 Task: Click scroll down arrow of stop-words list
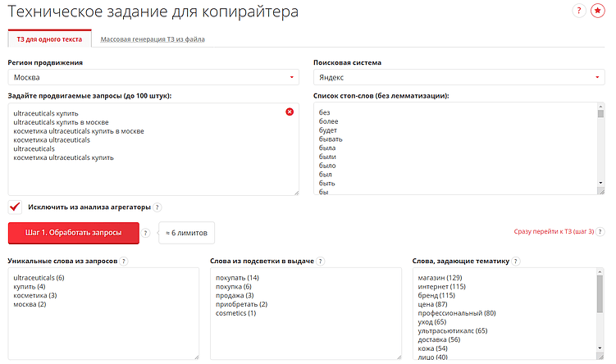(x=600, y=183)
